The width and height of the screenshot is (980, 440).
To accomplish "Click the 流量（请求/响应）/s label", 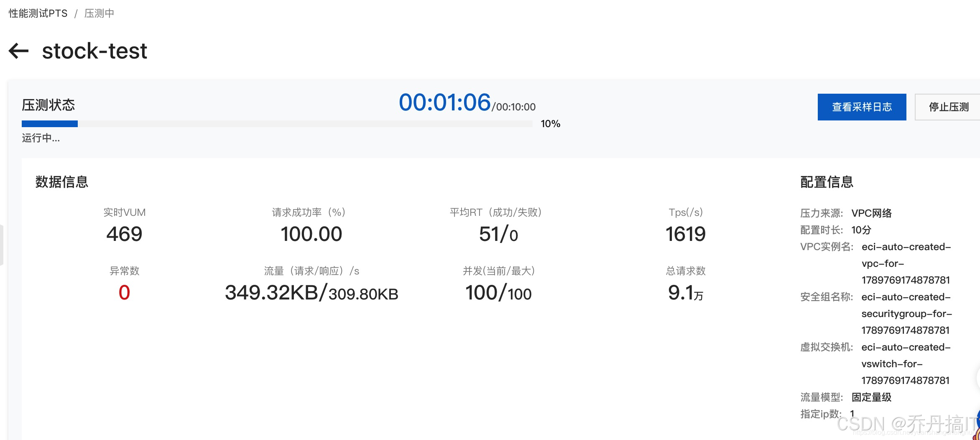I will click(311, 271).
